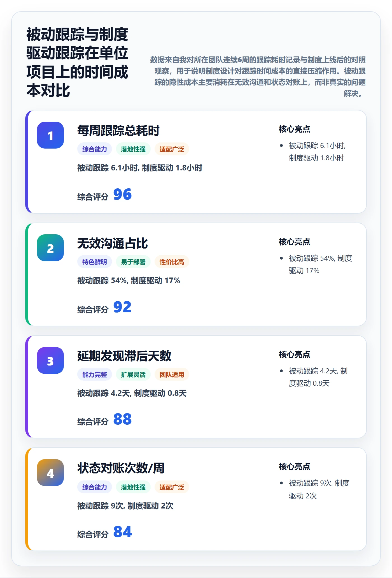Click description 被动跟踪 4.2天, 制度驱动 0.8天 under tags

(x=132, y=393)
